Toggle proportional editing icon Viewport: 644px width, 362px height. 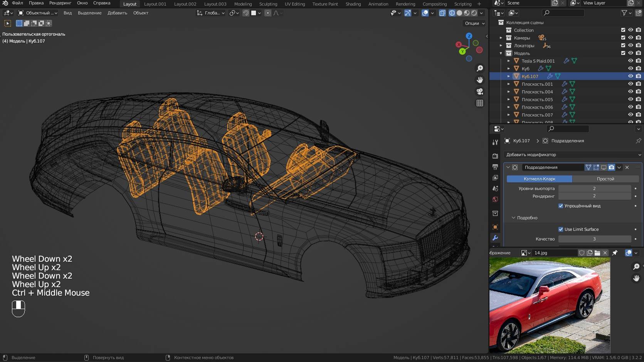point(268,13)
